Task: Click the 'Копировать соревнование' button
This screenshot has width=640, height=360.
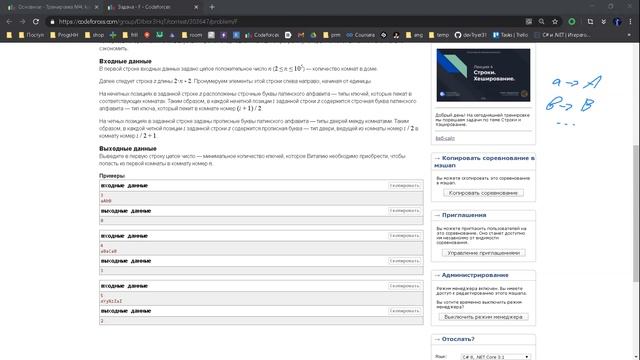Action: (x=483, y=193)
